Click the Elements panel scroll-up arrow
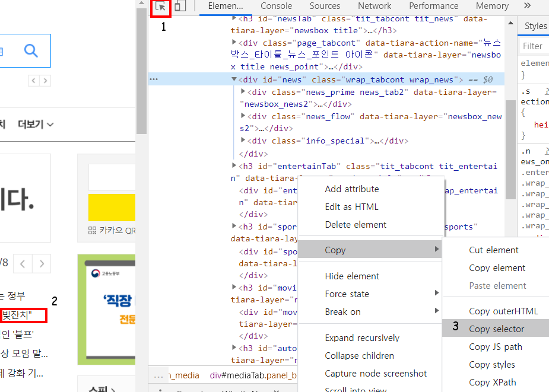549x392 pixels. tap(510, 23)
